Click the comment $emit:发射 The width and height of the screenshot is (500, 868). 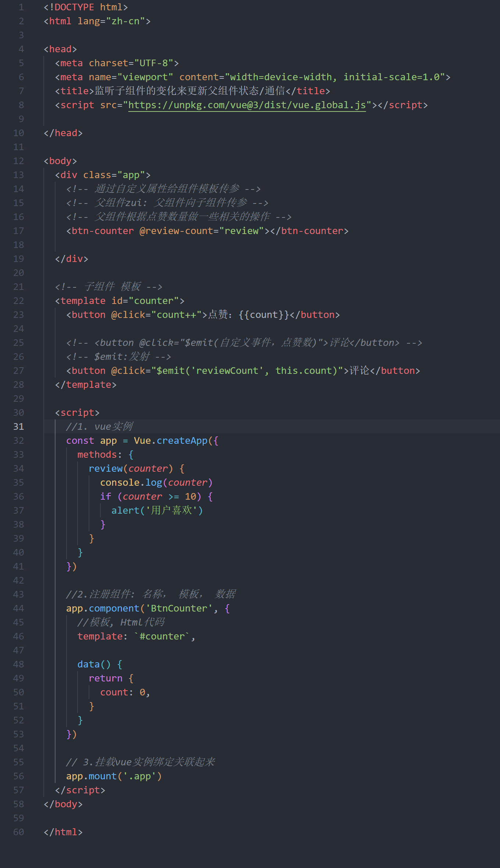119,357
